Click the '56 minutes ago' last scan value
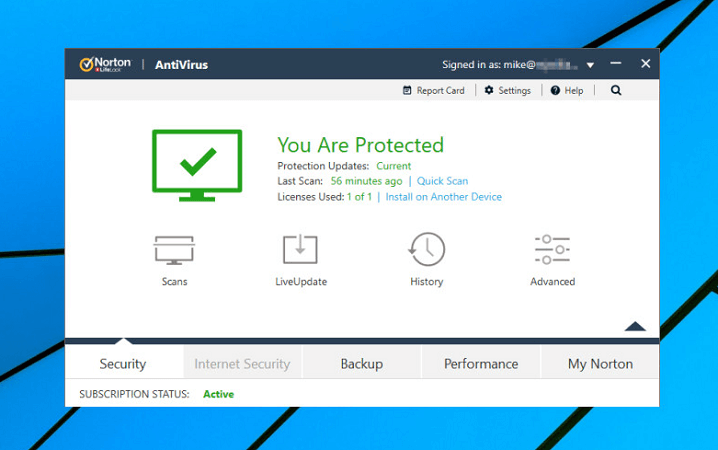This screenshot has width=718, height=450. coord(366,181)
